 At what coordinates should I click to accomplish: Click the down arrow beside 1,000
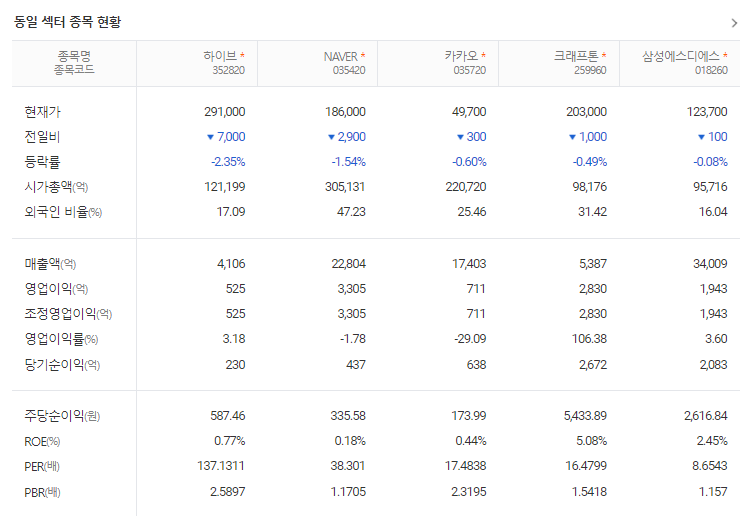[x=572, y=137]
